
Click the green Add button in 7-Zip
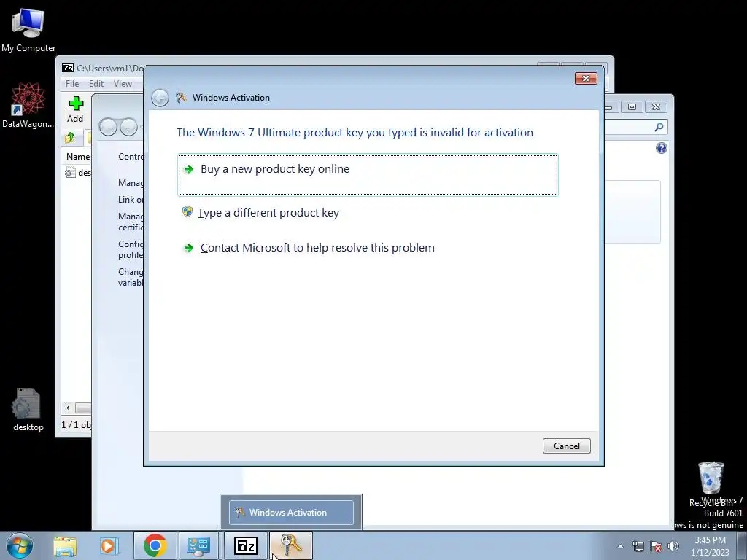tap(75, 110)
